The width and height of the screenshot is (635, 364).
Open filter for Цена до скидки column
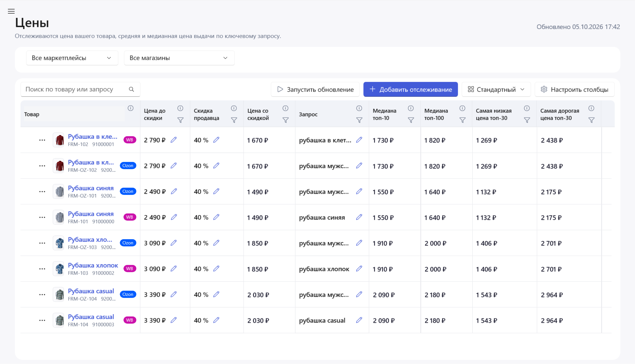click(180, 120)
